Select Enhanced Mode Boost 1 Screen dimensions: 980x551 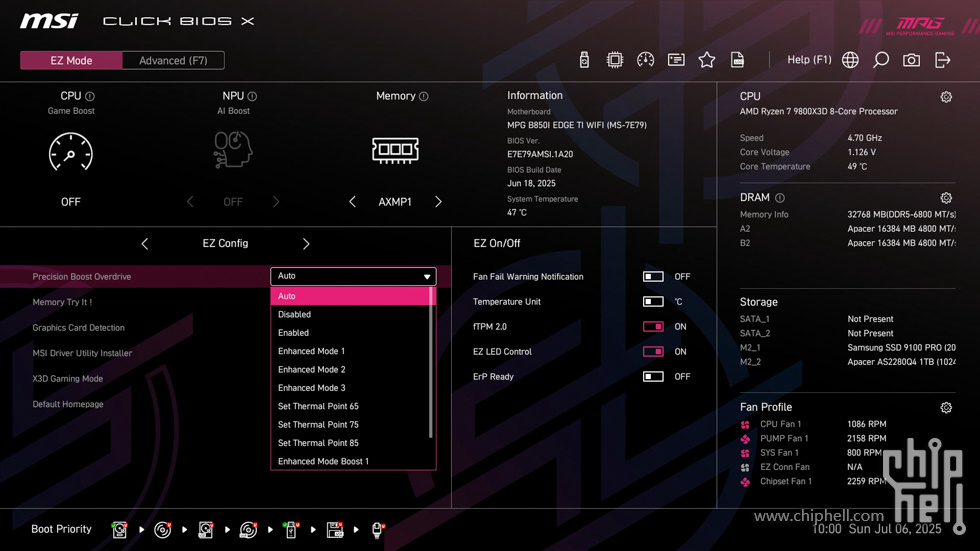coord(350,462)
